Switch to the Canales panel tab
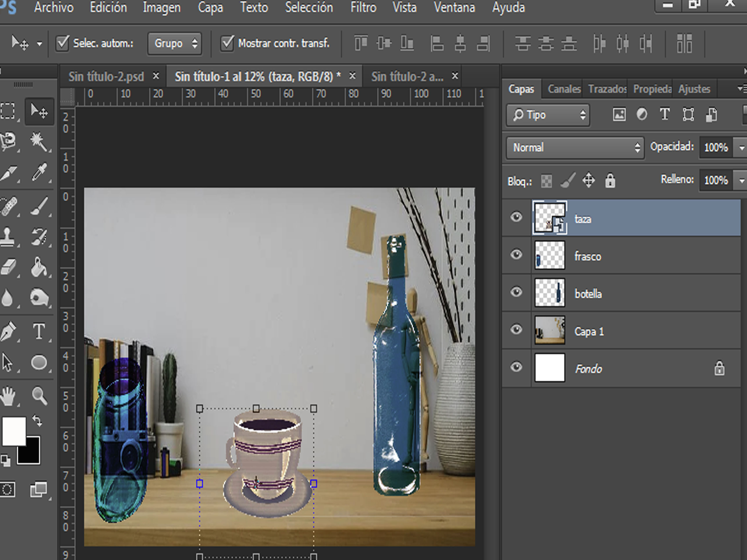Screen dimensions: 747x560 pos(564,89)
